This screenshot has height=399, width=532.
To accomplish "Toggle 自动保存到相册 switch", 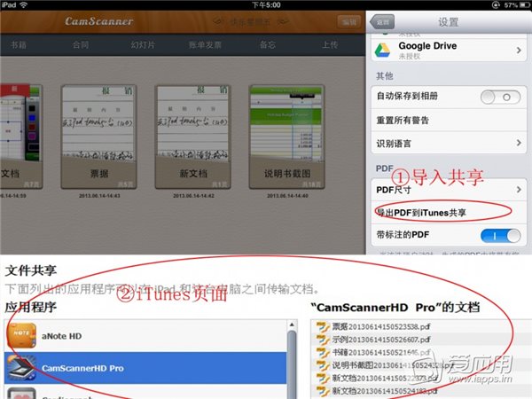I will tap(500, 98).
